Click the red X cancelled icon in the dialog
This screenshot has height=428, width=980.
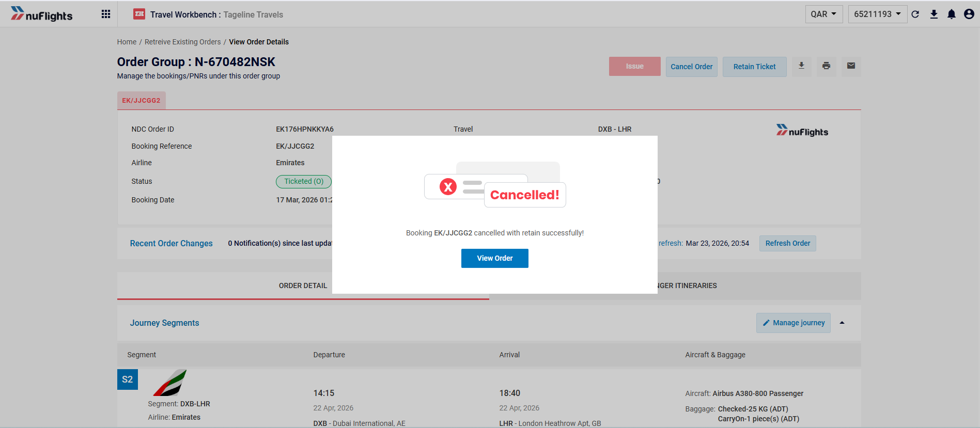pos(448,186)
